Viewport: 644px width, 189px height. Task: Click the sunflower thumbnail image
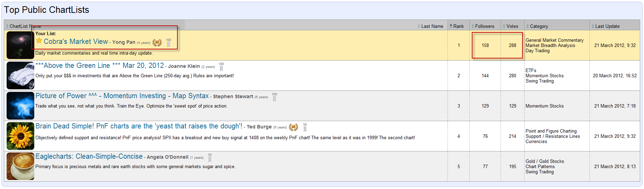point(20,136)
